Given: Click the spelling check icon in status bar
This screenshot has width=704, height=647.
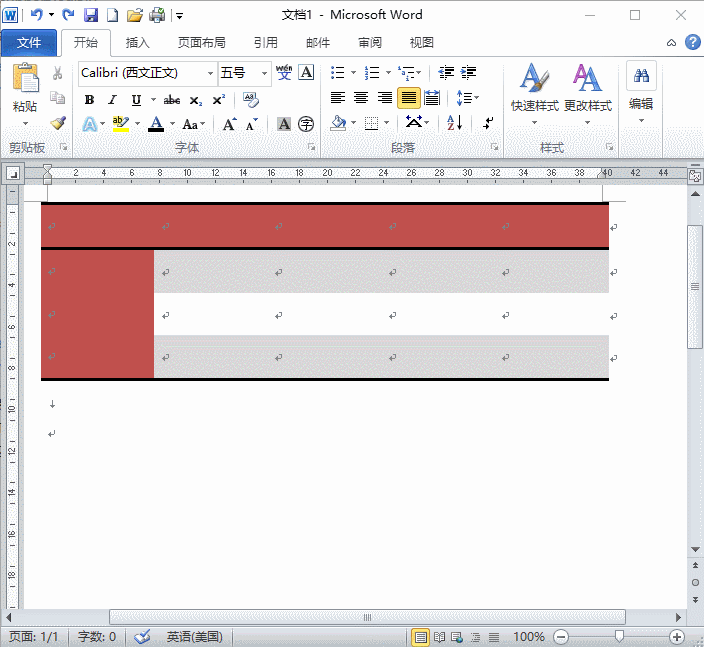Looking at the screenshot, I should pyautogui.click(x=143, y=637).
